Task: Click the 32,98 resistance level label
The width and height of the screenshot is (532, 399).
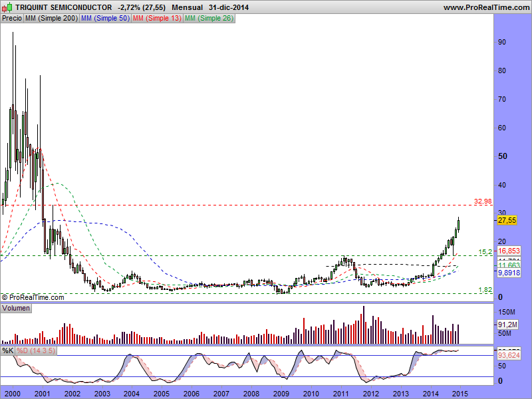Action: (x=483, y=201)
